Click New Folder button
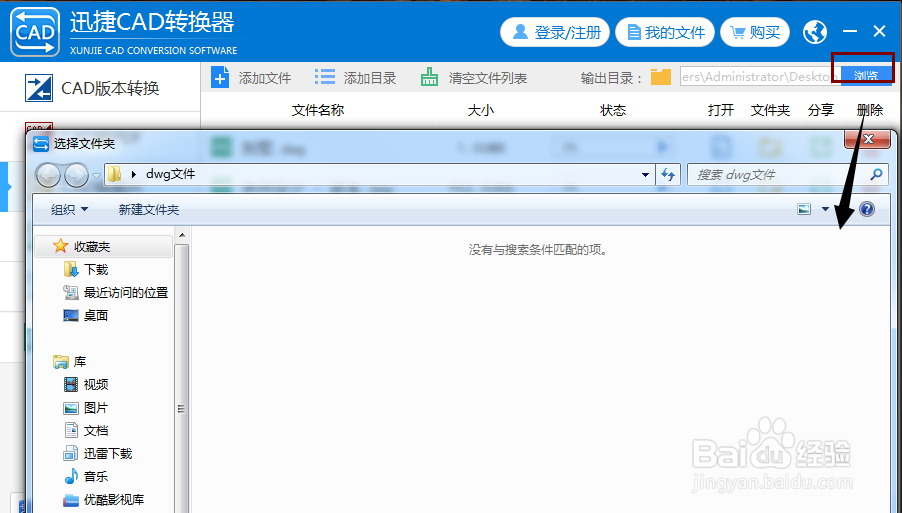This screenshot has width=902, height=513. coord(148,209)
